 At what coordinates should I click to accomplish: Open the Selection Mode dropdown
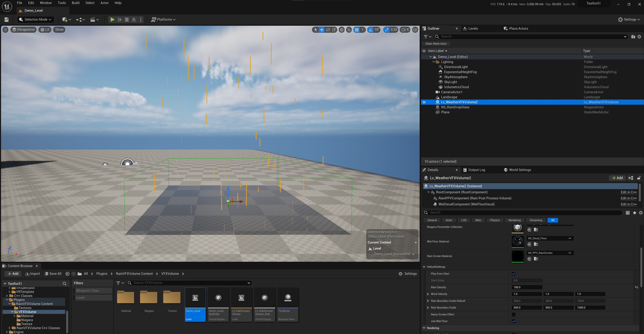35,19
